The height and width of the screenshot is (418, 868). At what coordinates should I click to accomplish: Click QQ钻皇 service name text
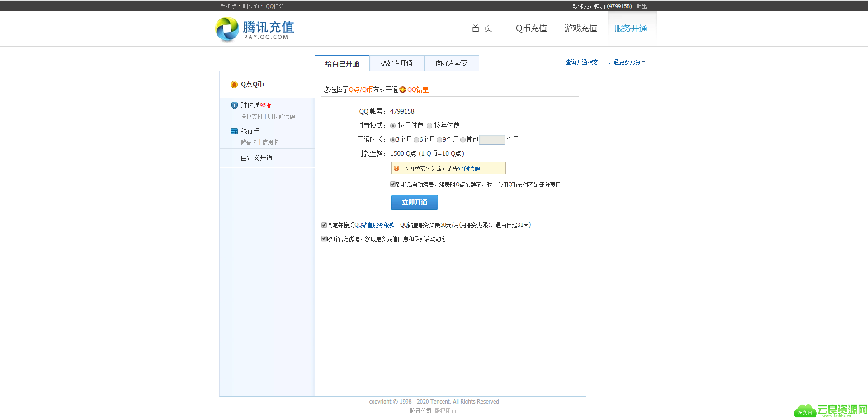[x=418, y=90]
